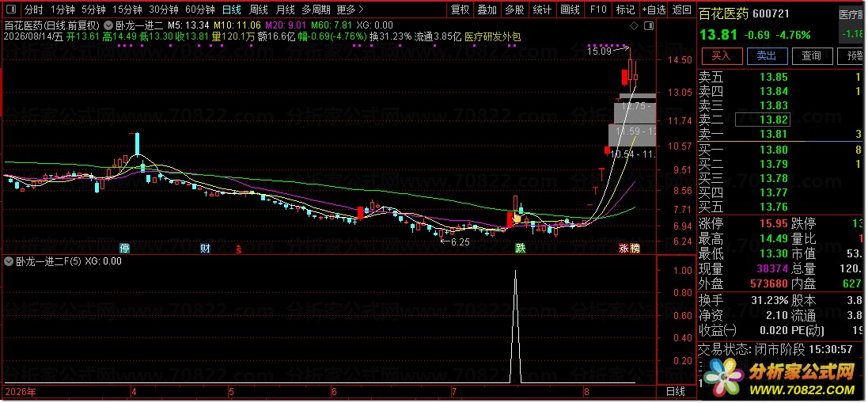The width and height of the screenshot is (868, 403).
Task: Select the 5分钟 period
Action: (93, 10)
